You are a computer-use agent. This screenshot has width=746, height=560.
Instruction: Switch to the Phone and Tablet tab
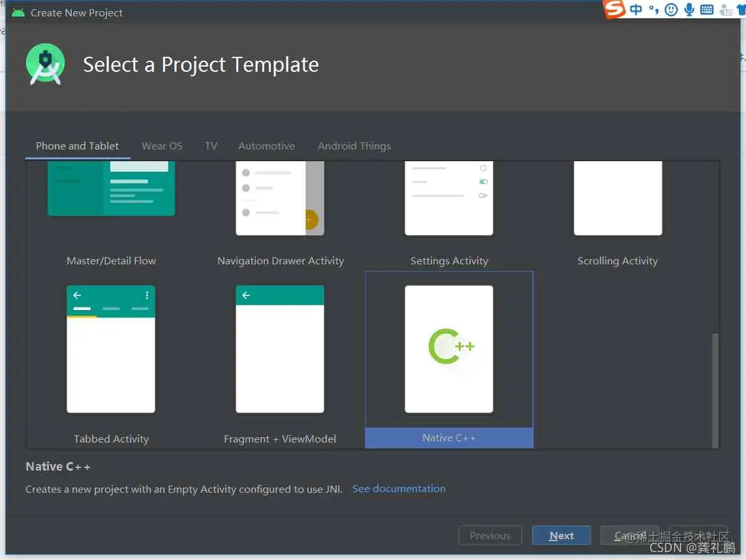[78, 146]
